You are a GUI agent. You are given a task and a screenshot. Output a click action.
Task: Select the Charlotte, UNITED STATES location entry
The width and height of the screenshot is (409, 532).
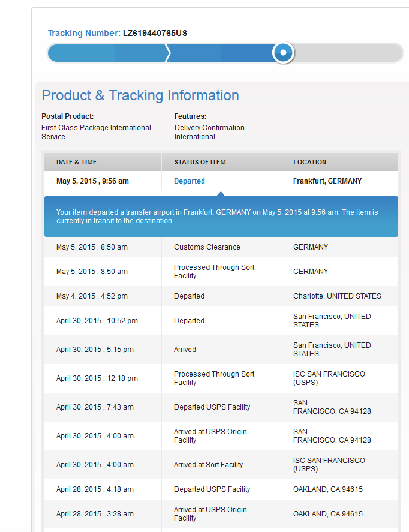pyautogui.click(x=337, y=296)
